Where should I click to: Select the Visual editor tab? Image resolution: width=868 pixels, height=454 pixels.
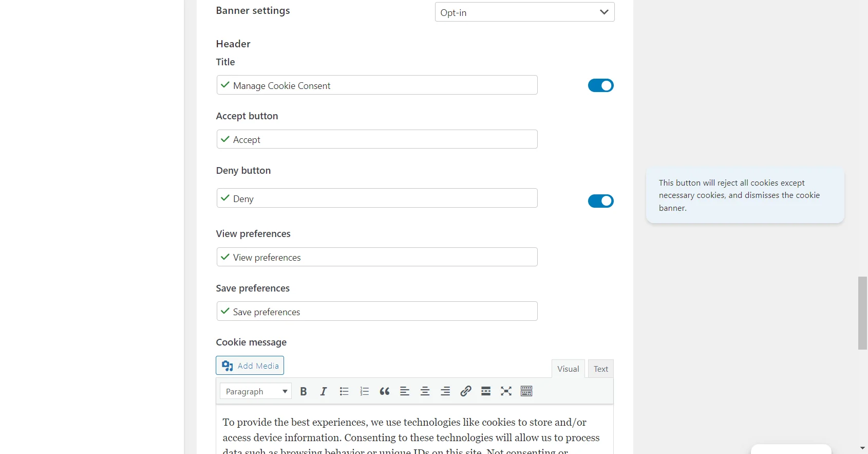tap(568, 369)
